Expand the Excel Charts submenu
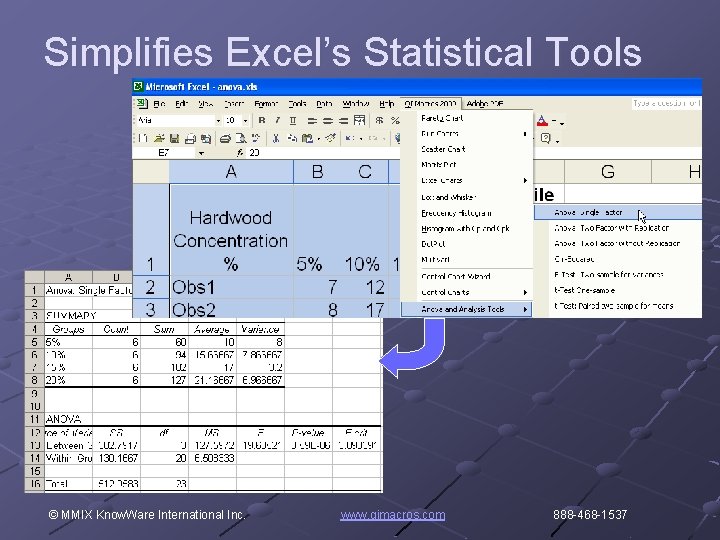The height and width of the screenshot is (540, 720). tap(525, 180)
